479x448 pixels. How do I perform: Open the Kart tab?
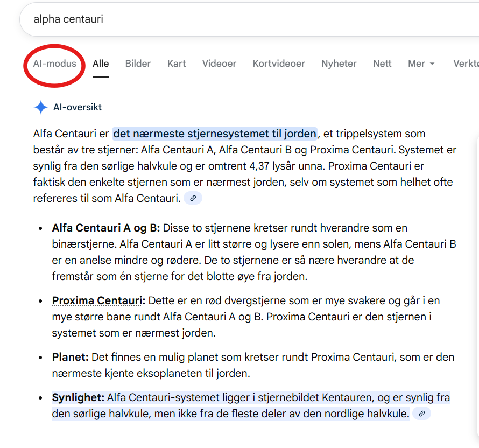tap(177, 64)
